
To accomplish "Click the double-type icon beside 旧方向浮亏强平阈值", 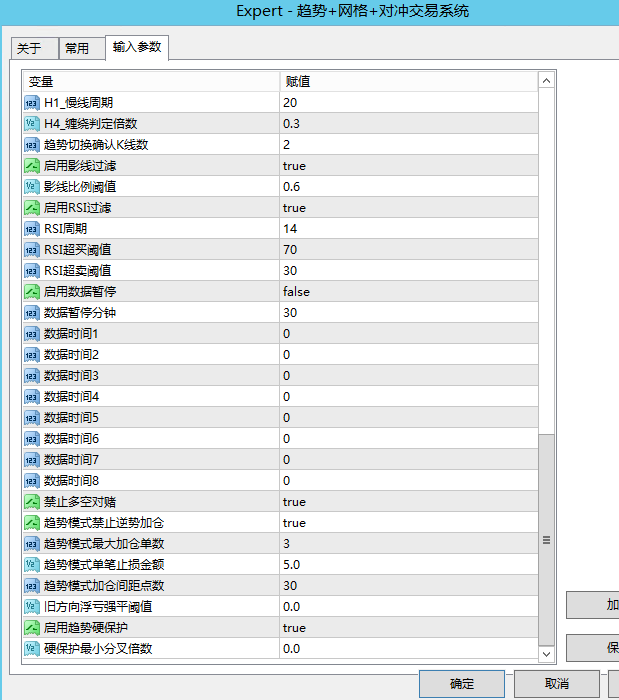I will pos(32,607).
